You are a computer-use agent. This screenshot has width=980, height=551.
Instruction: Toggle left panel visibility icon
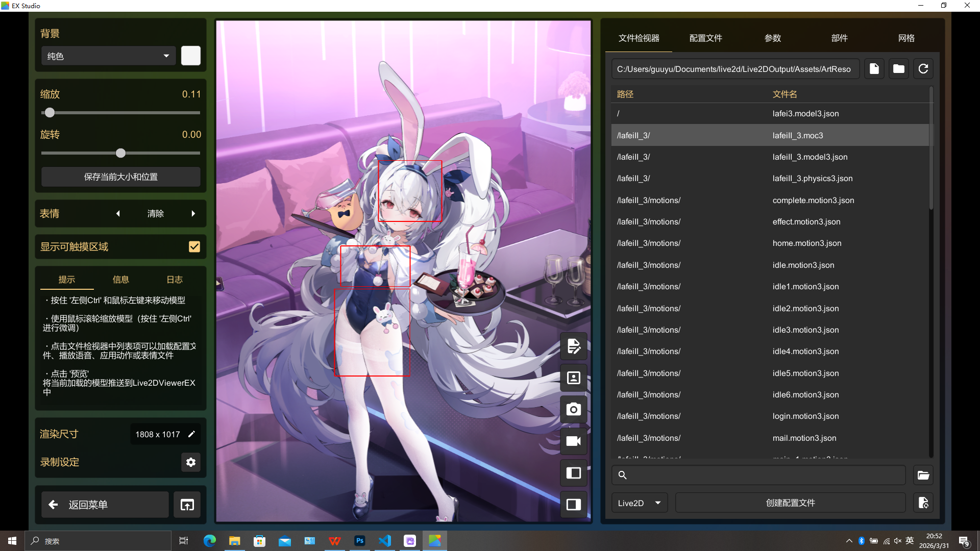click(573, 473)
